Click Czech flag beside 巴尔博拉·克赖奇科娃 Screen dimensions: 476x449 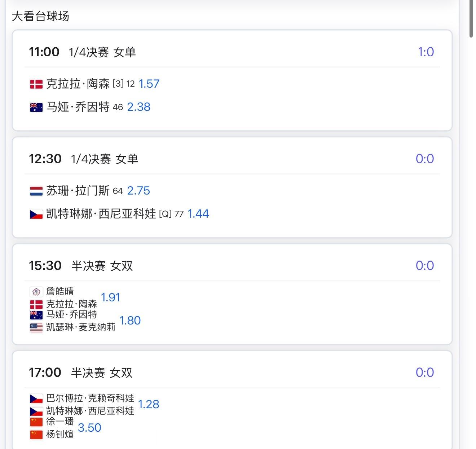[x=36, y=398]
